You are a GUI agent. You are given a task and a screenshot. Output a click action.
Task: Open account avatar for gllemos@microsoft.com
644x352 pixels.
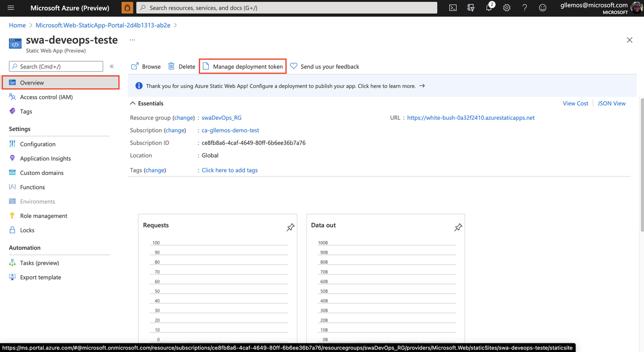[x=637, y=8]
